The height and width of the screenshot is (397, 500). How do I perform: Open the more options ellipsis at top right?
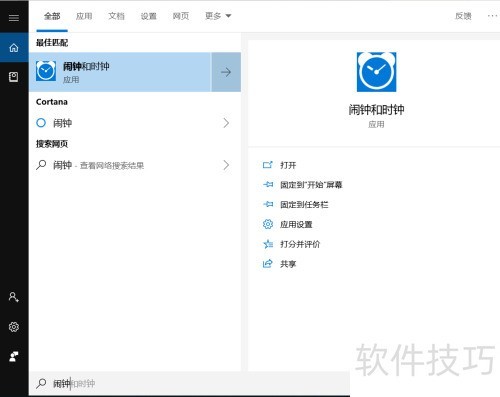[x=492, y=16]
